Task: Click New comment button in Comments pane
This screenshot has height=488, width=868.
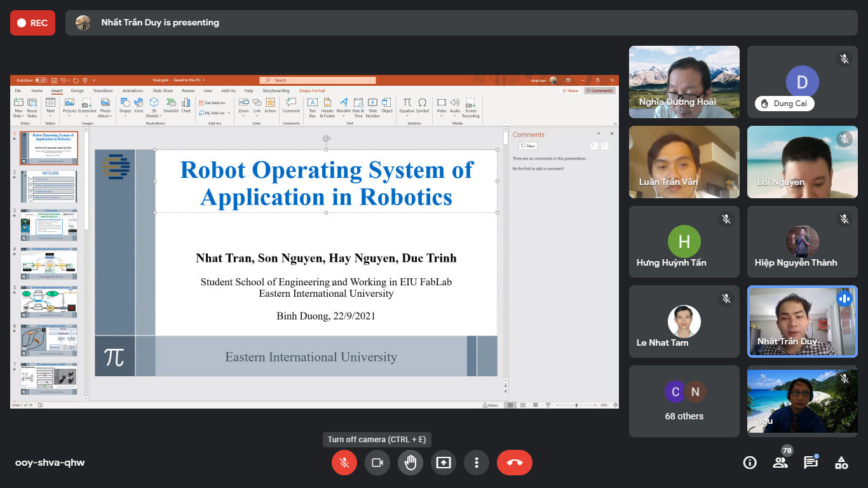Action: [x=527, y=146]
